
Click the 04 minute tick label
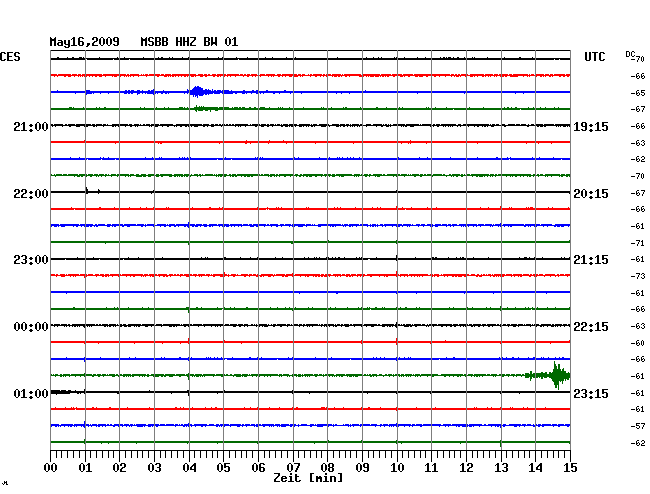[x=189, y=468]
